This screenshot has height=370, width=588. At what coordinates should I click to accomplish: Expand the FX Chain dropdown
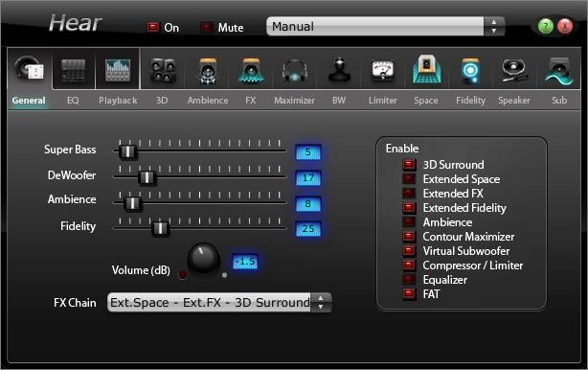219,303
